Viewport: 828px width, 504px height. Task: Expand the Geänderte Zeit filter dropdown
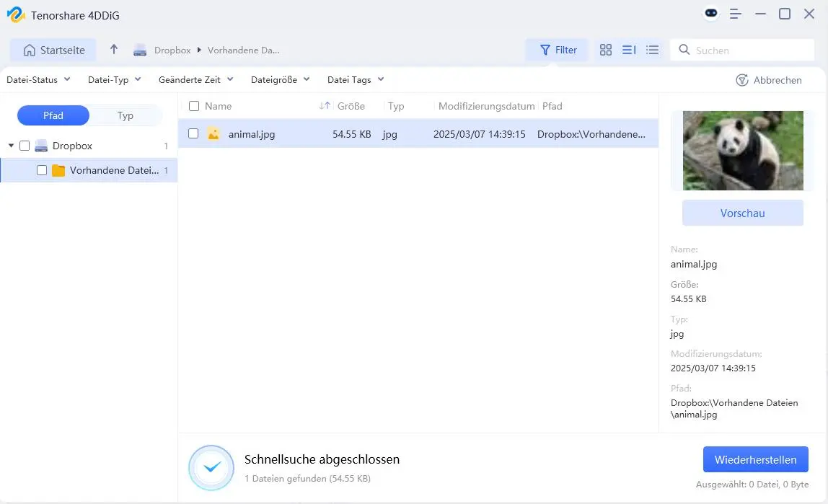[195, 79]
